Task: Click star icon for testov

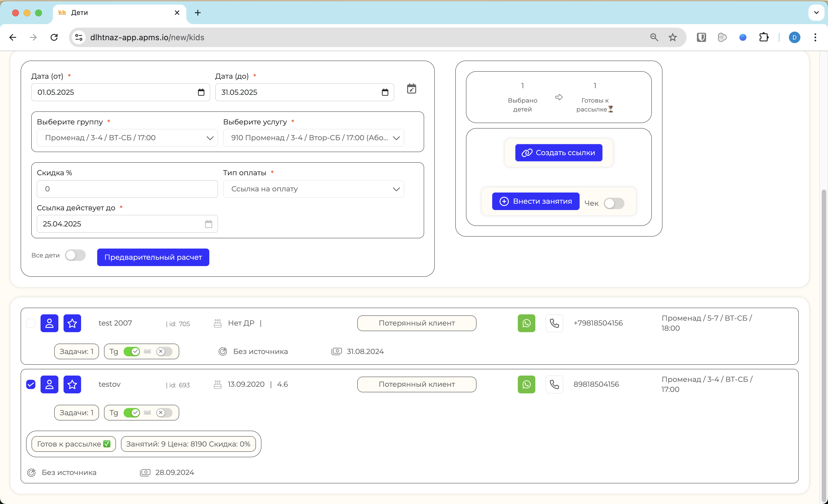Action: [72, 384]
